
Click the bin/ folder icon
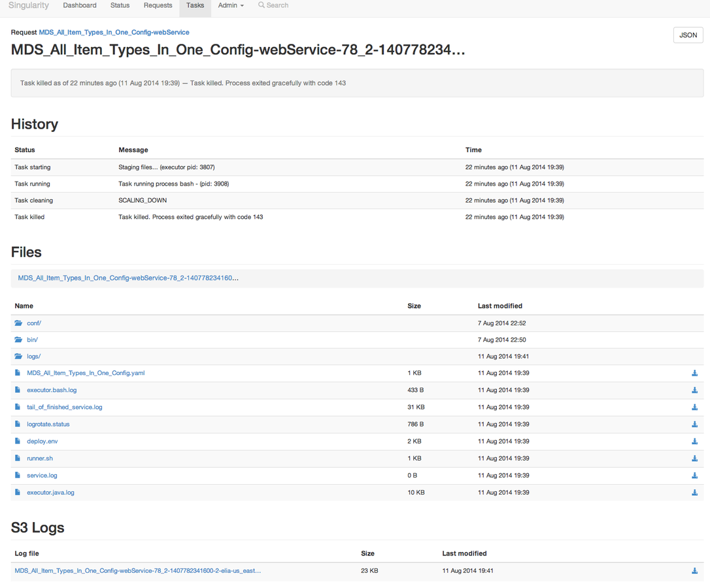coord(18,340)
